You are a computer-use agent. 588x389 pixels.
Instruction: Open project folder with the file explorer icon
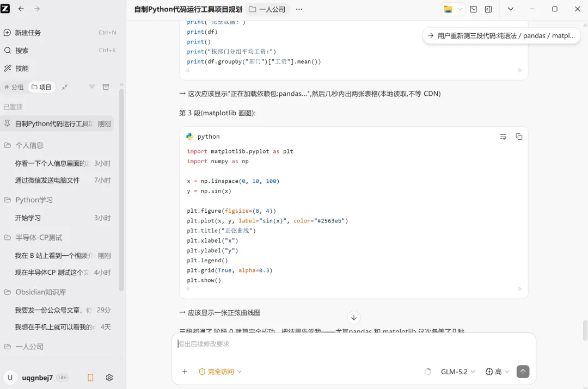(x=448, y=9)
